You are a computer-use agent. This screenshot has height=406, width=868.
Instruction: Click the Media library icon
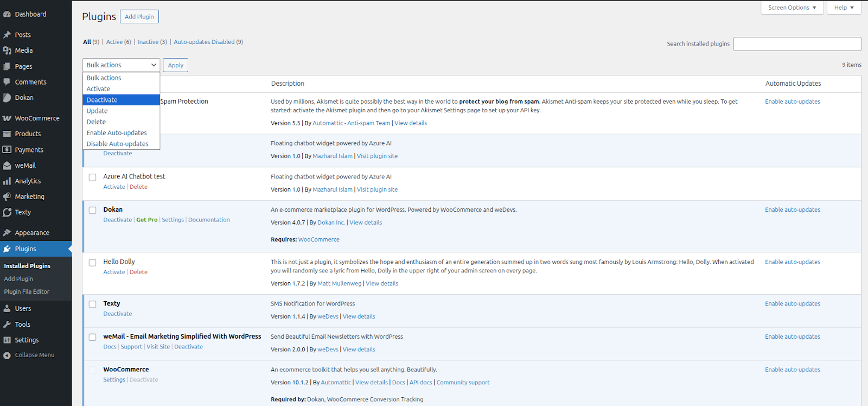7,50
